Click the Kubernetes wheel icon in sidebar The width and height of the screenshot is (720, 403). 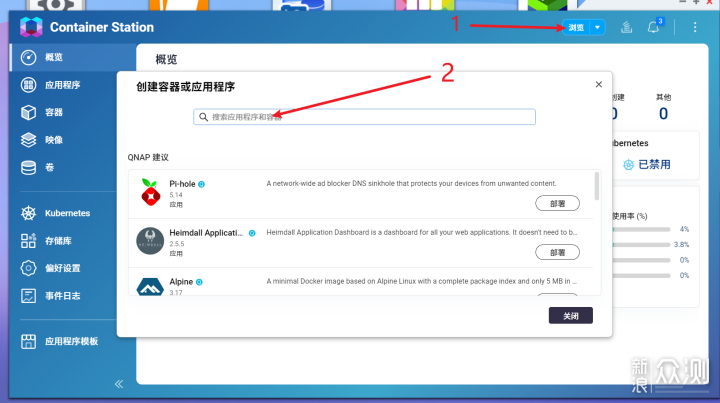pyautogui.click(x=28, y=213)
